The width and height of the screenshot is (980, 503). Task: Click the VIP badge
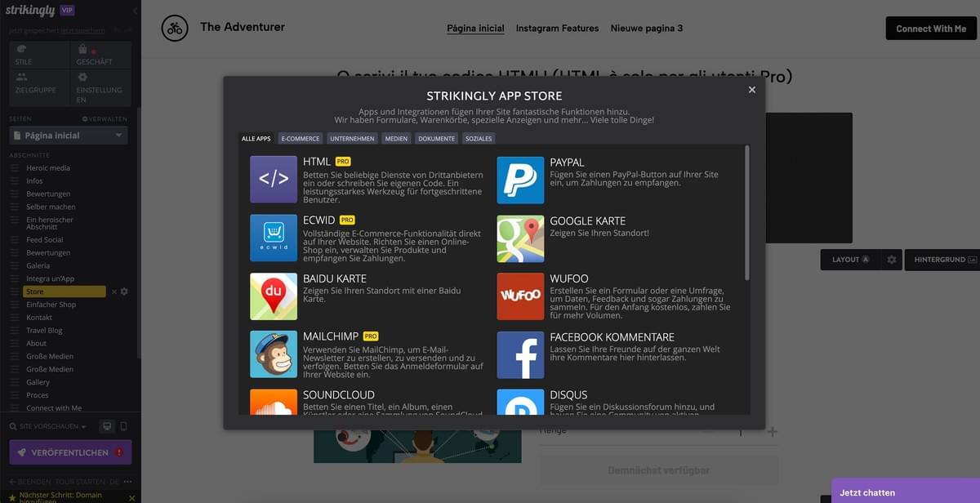pyautogui.click(x=68, y=10)
